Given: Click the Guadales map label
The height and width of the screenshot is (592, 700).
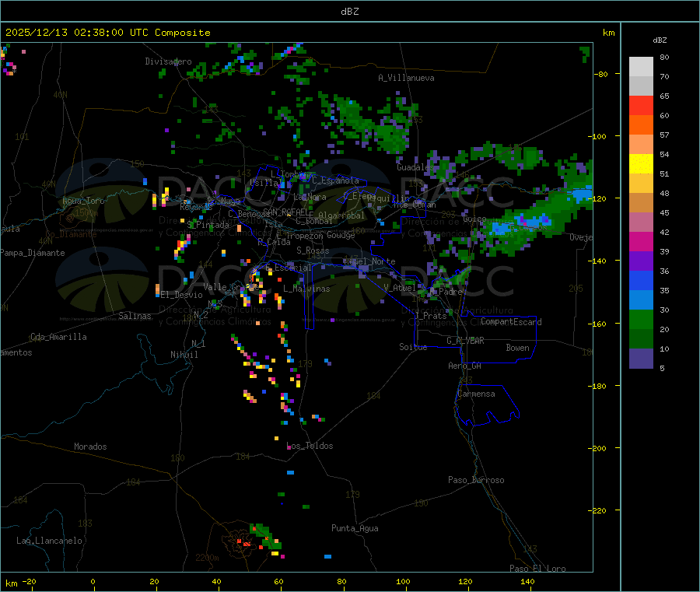Looking at the screenshot, I should (415, 167).
